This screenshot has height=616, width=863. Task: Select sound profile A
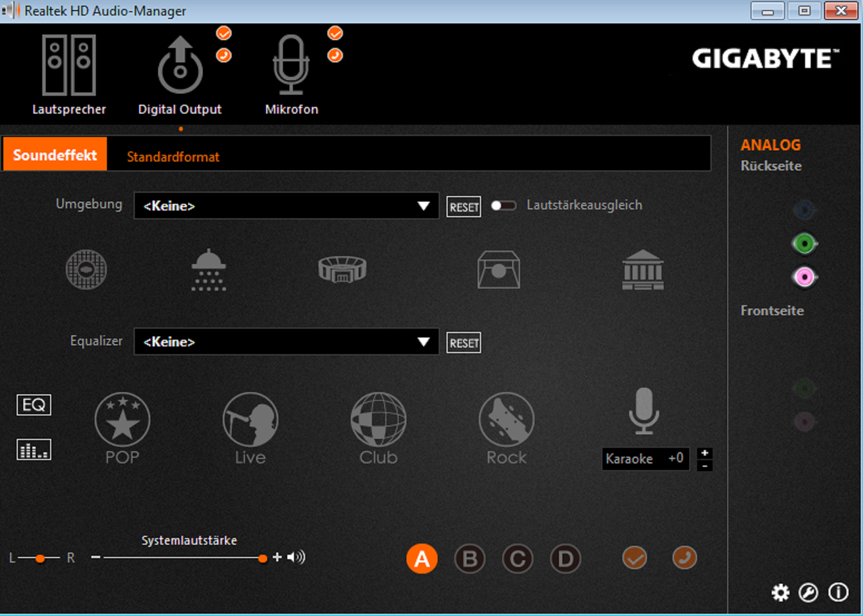[x=422, y=559]
